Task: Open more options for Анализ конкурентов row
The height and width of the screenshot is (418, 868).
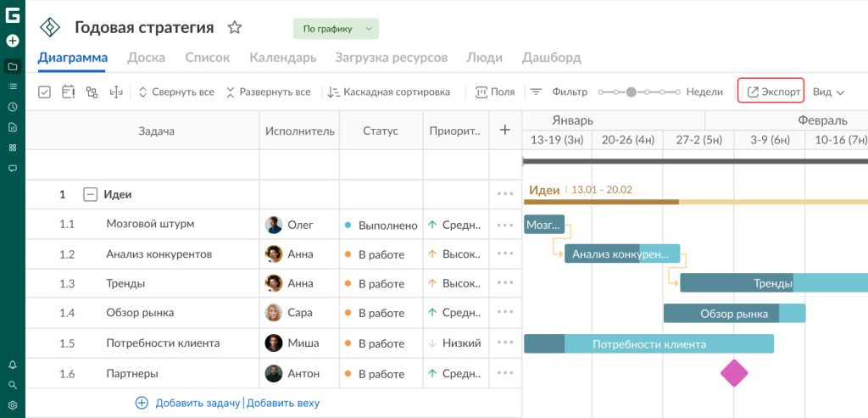Action: pos(505,254)
